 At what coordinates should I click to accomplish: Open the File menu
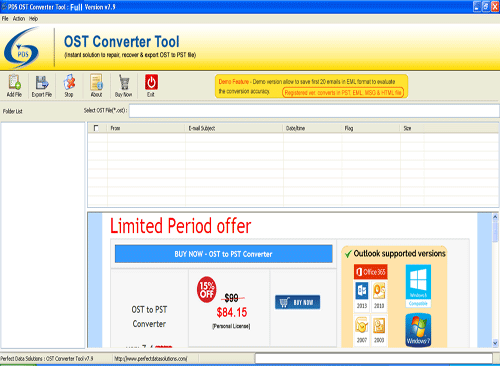click(5, 19)
